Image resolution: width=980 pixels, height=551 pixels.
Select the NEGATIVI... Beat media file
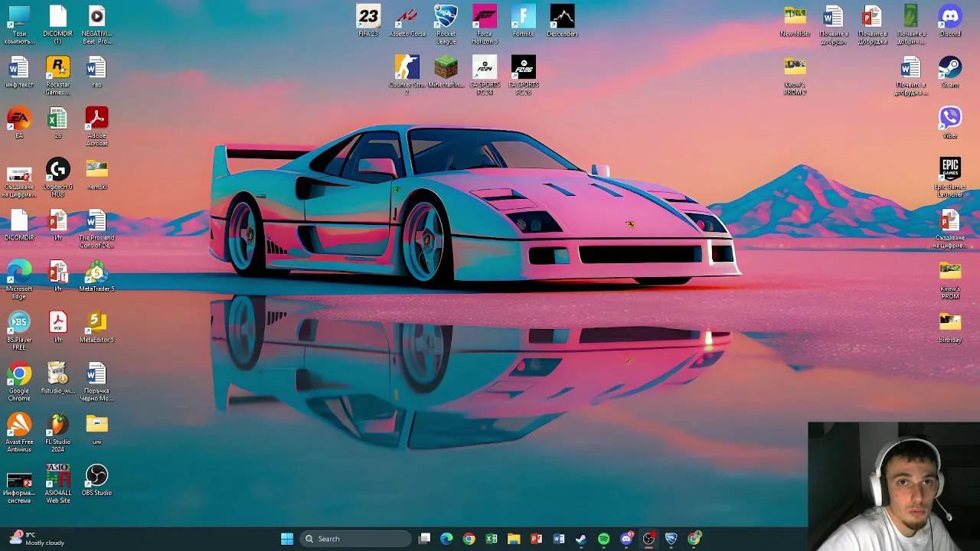tap(96, 24)
